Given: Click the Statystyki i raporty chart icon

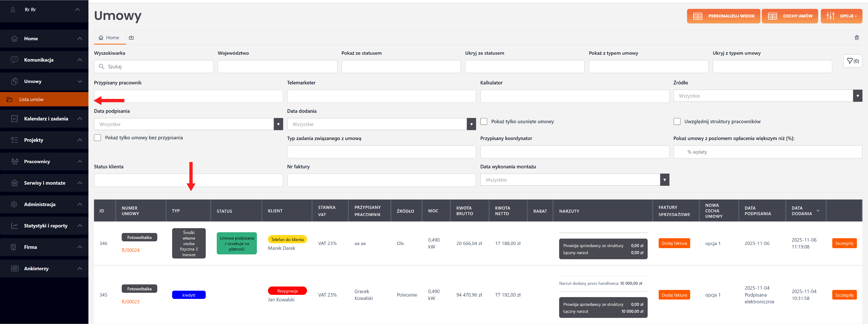Looking at the screenshot, I should [x=15, y=226].
